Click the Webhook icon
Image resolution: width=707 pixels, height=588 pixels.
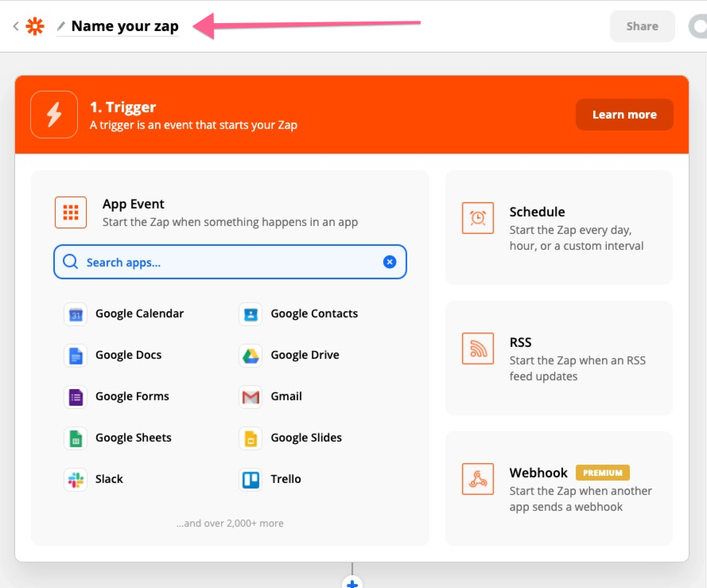click(478, 479)
